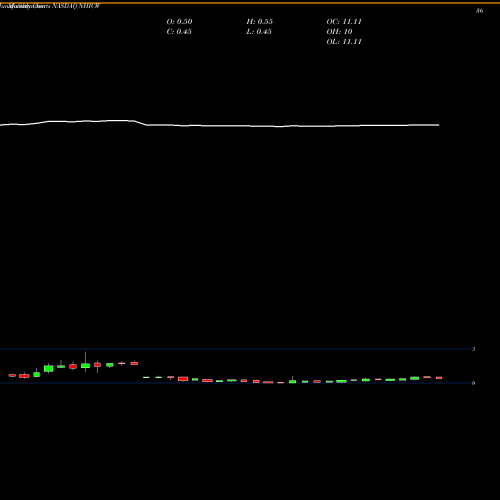Click the '36' price axis label
This screenshot has width=500, height=500.
[479, 11]
